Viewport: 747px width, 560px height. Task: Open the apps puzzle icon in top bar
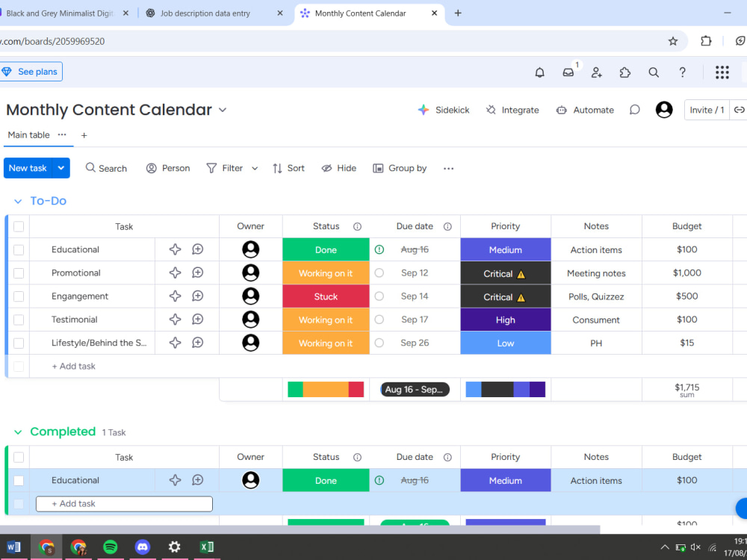(624, 72)
